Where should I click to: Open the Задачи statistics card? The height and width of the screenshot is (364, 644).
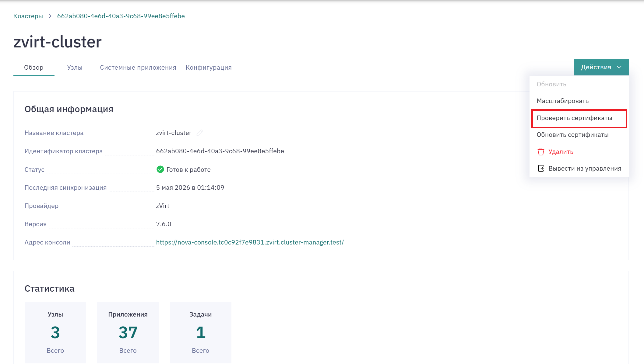201,332
